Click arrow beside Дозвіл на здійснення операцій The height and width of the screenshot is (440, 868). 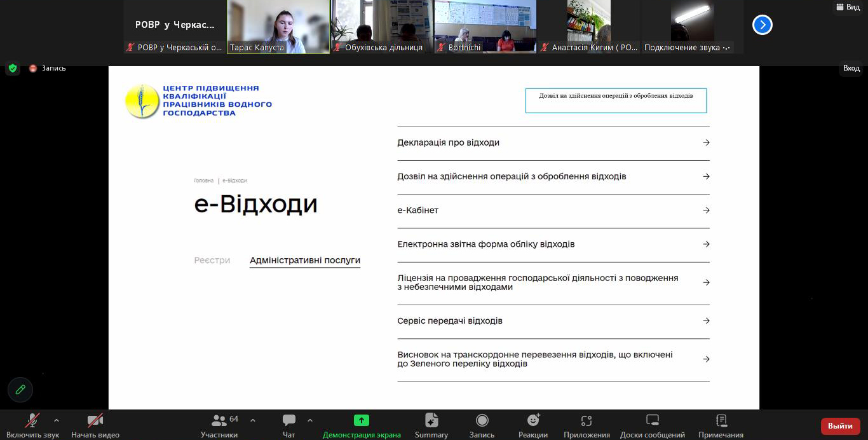[706, 176]
